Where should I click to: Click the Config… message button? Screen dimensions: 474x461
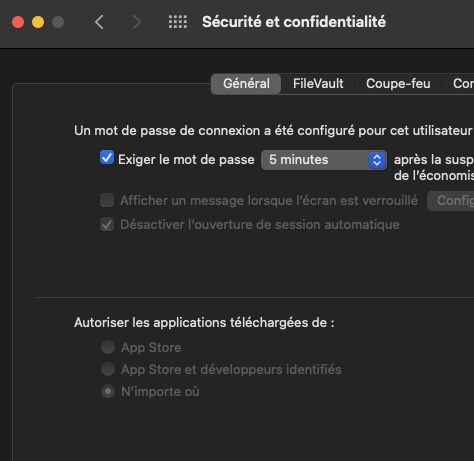[x=451, y=201]
